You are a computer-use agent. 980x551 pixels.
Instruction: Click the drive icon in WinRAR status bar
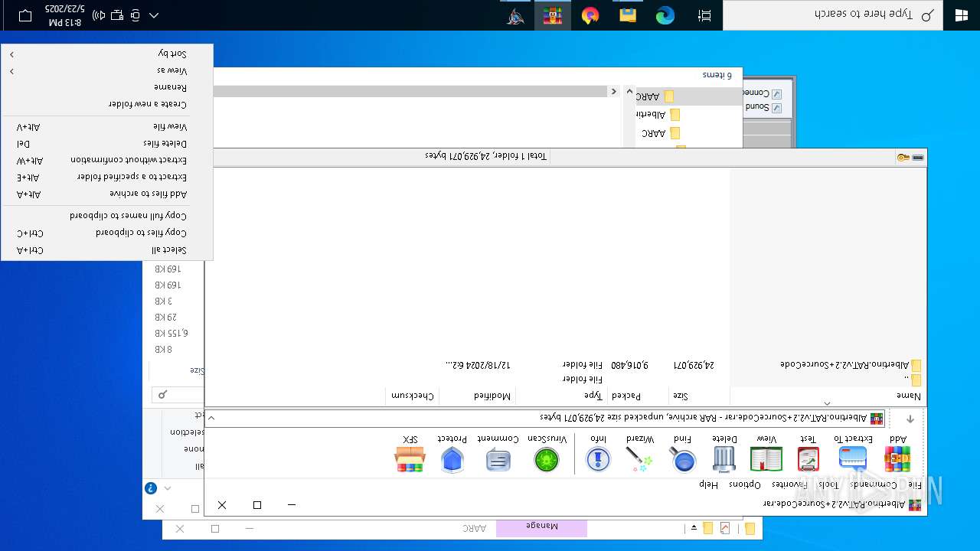point(918,158)
